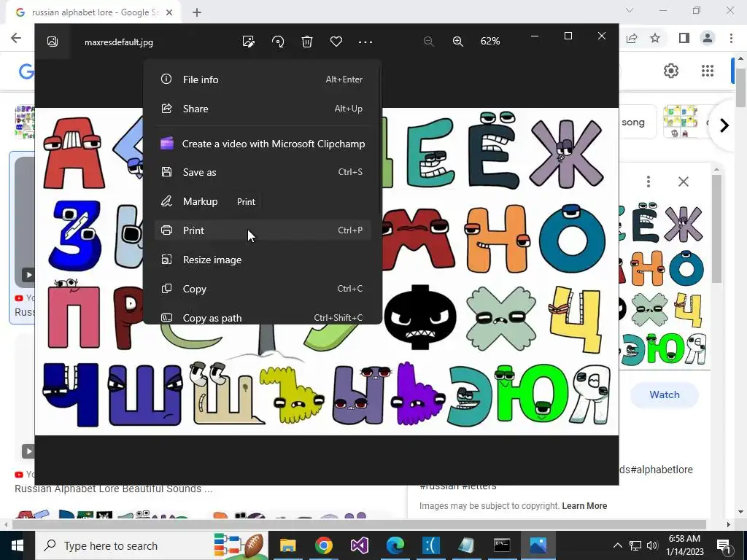
Task: Open the notification center icon
Action: (x=724, y=545)
